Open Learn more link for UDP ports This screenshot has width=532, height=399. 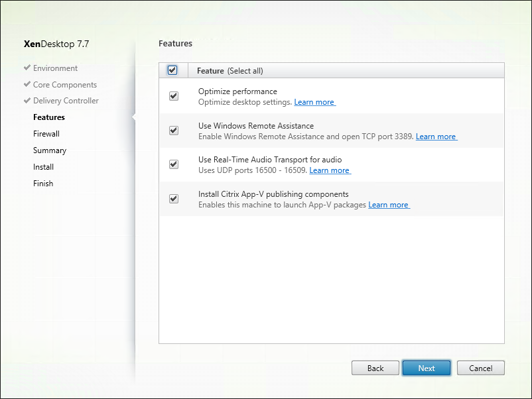pyautogui.click(x=330, y=170)
